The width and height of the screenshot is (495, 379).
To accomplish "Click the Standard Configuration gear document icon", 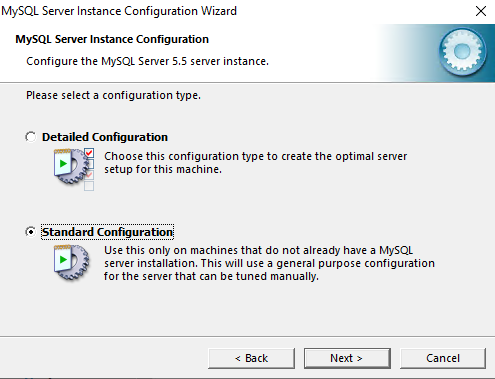I will click(x=71, y=263).
